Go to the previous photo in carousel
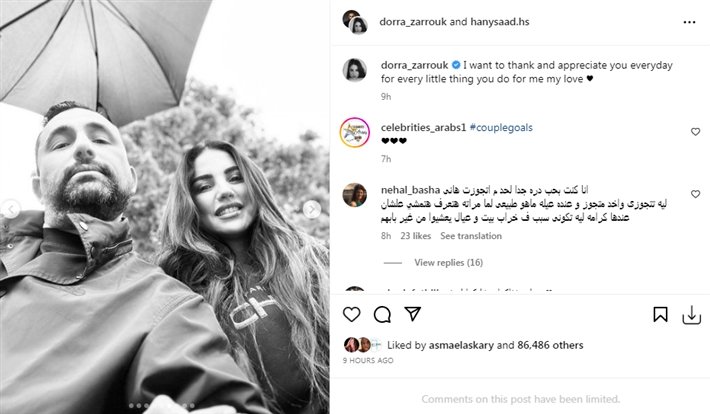 [11, 209]
